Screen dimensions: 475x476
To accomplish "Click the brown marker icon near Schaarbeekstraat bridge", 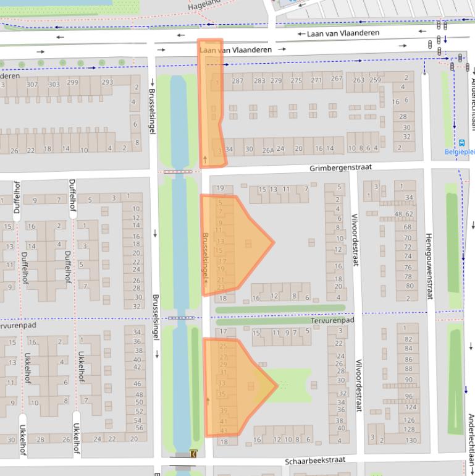I will click(x=194, y=454).
